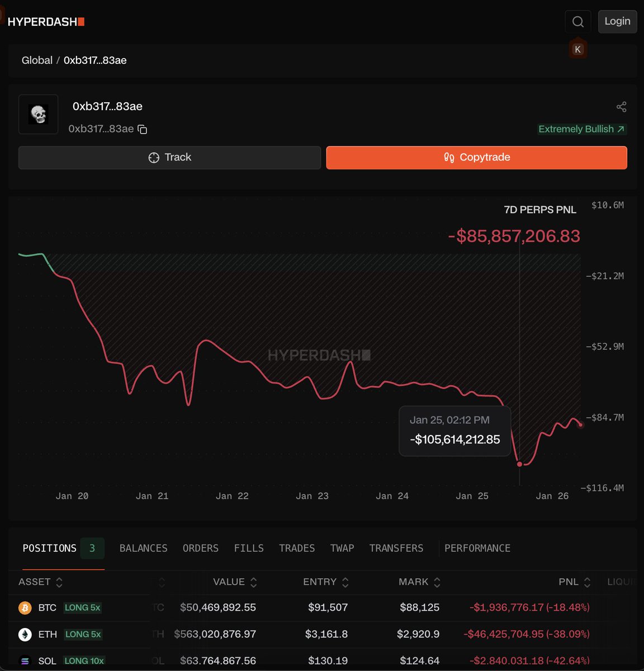Click the positions count badge 3

[92, 549]
